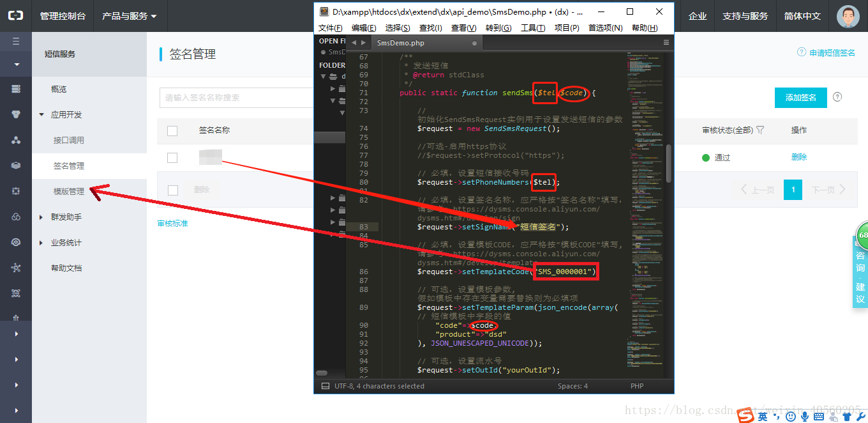Open the 申请短信签名 link

(x=832, y=53)
